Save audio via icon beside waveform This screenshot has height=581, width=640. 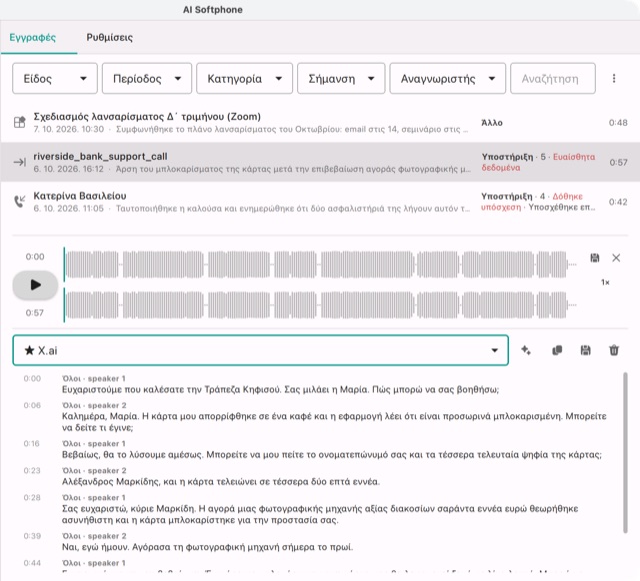point(595,258)
